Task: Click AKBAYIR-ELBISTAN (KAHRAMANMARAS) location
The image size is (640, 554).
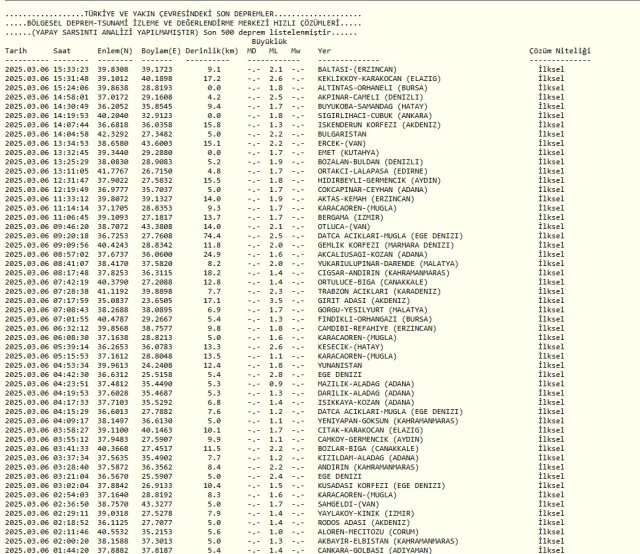Action: click(x=388, y=541)
